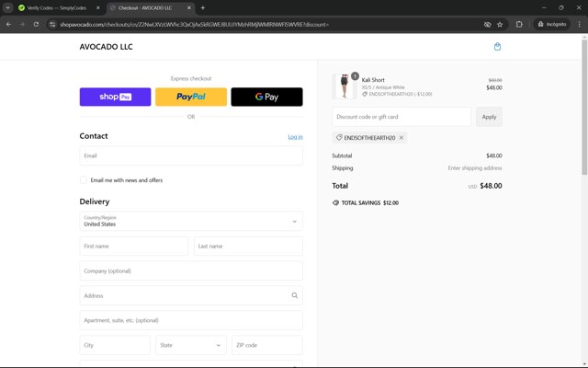
Task: Focus the Email input field
Action: coord(191,155)
